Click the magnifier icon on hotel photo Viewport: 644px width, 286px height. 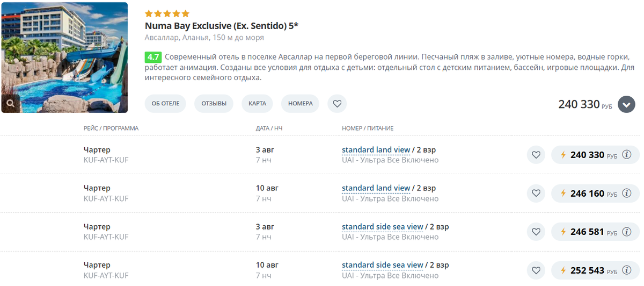click(x=11, y=103)
